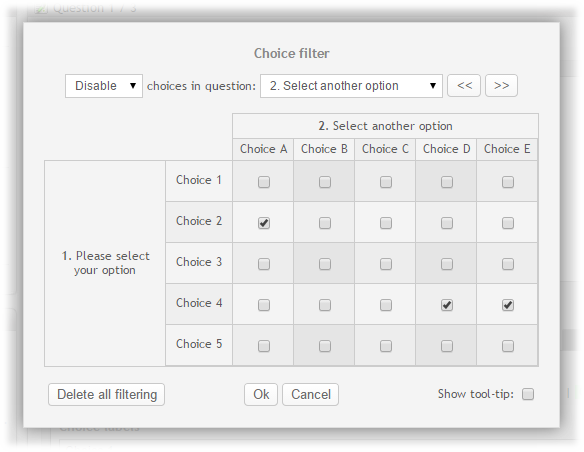Check Choice 1 / Choice C checkbox
Screen dimensions: 584x452
click(385, 182)
